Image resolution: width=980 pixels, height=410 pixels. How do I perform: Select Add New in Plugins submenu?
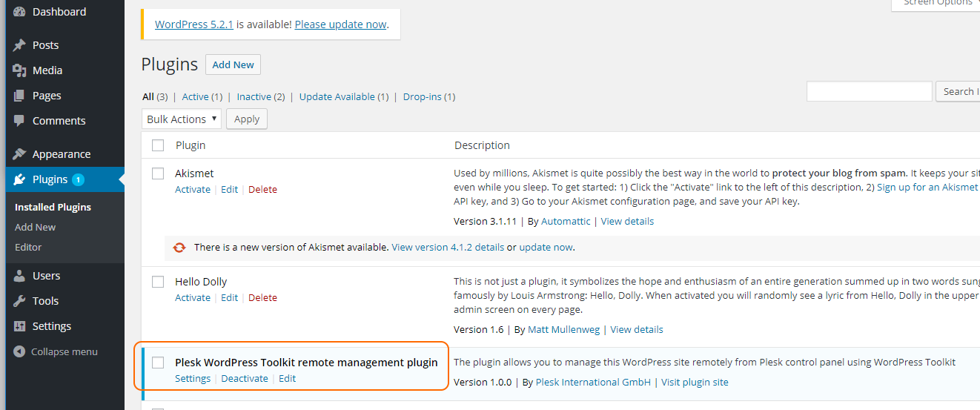[x=35, y=227]
